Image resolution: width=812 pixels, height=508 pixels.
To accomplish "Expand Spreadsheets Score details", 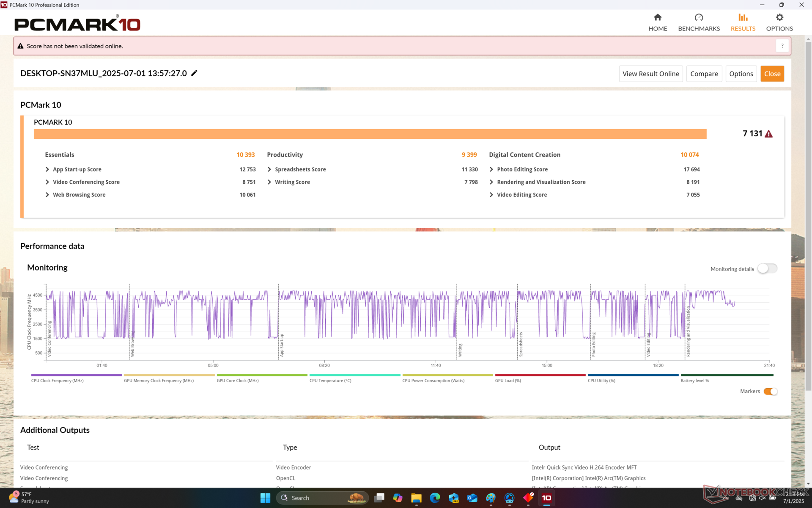I will (x=269, y=169).
